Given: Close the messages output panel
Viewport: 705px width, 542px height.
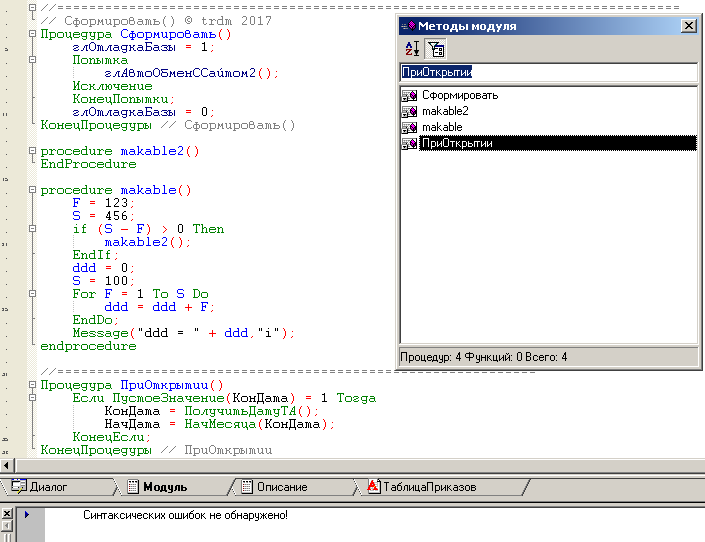Looking at the screenshot, I should tap(7, 514).
